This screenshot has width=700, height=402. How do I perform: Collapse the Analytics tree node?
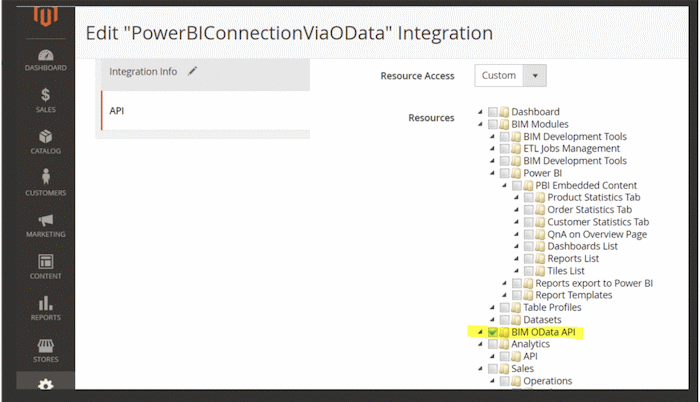[480, 344]
